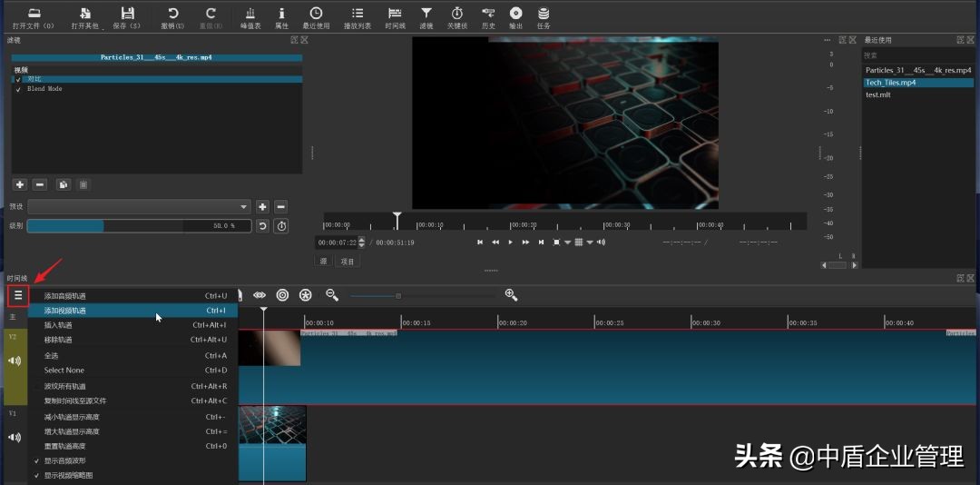The image size is (980, 485).
Task: Click the 滤镜 (Filters) funnel icon in toolbar
Action: point(426,14)
